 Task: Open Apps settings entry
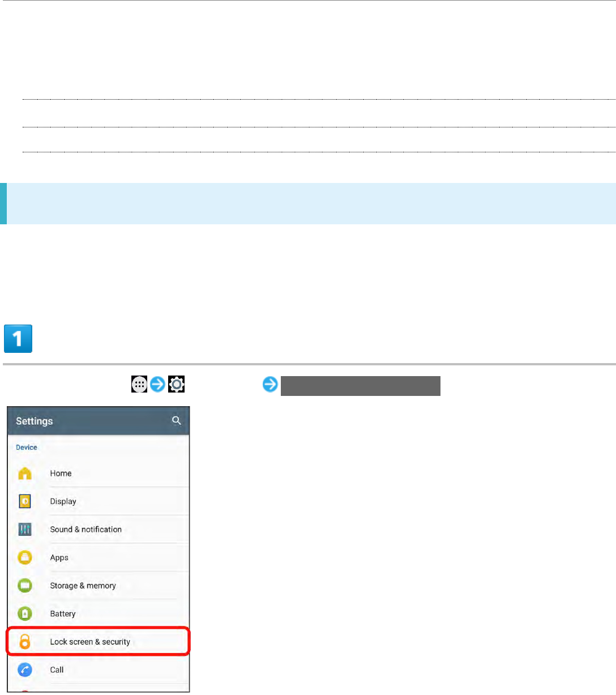(99, 557)
